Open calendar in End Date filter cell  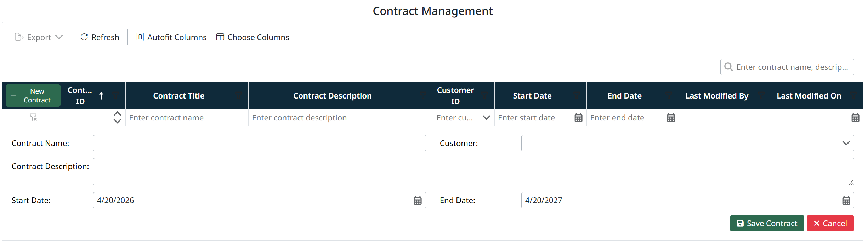pyautogui.click(x=671, y=118)
